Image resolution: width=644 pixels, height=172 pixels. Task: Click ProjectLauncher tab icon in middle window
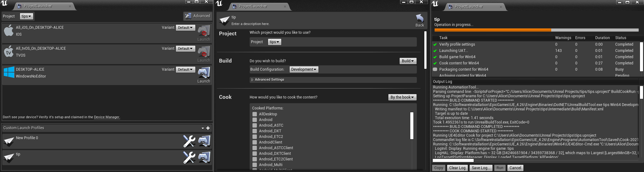click(x=235, y=6)
